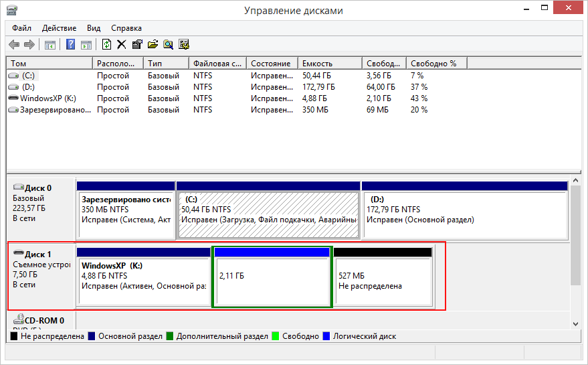The height and width of the screenshot is (365, 588).
Task: Click the blue Help question mark icon
Action: (70, 45)
